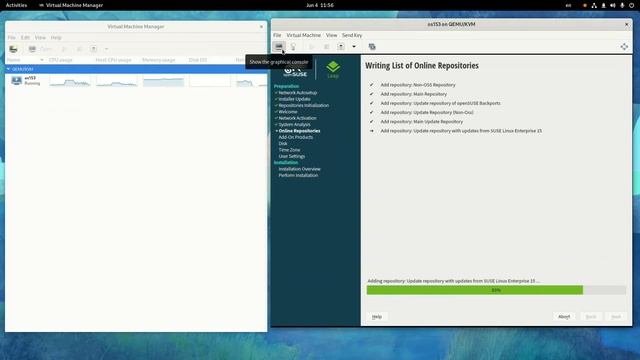Click the power icon in system tray
640x360 pixels.
click(631, 5)
